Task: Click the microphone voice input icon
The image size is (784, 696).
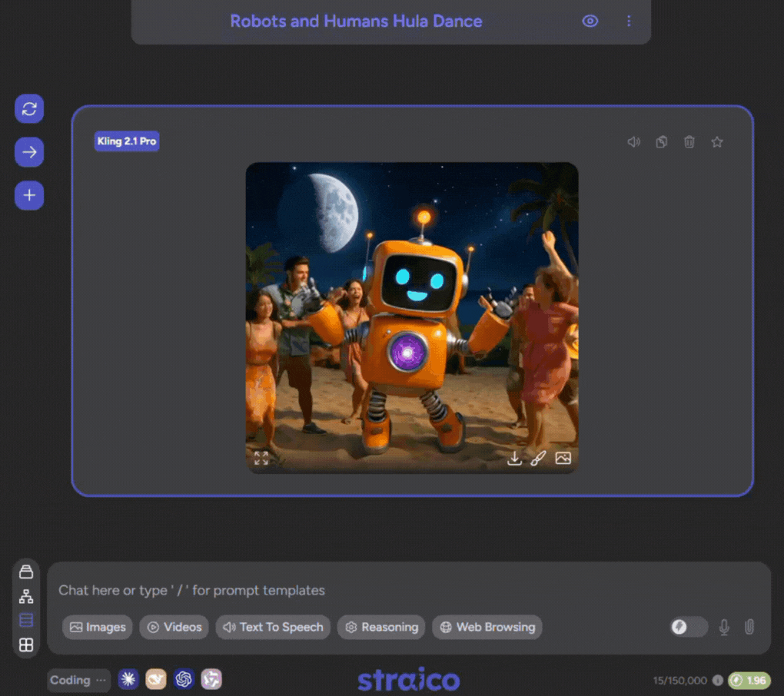Action: point(724,627)
